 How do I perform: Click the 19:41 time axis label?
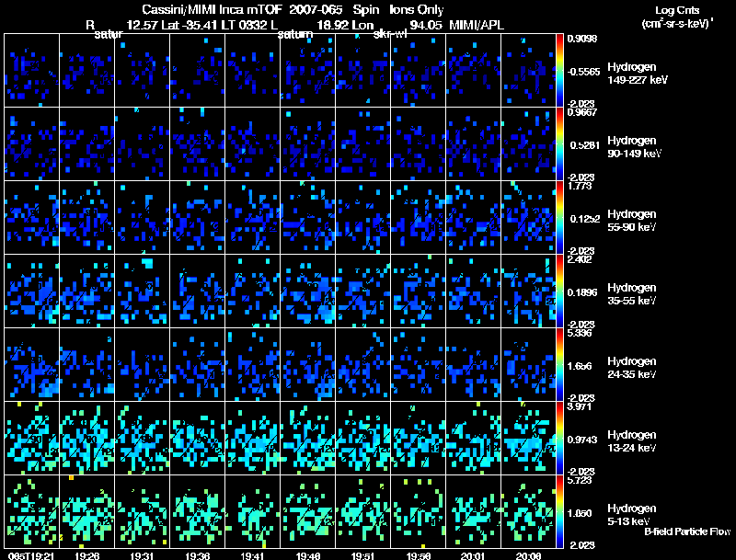252,556
